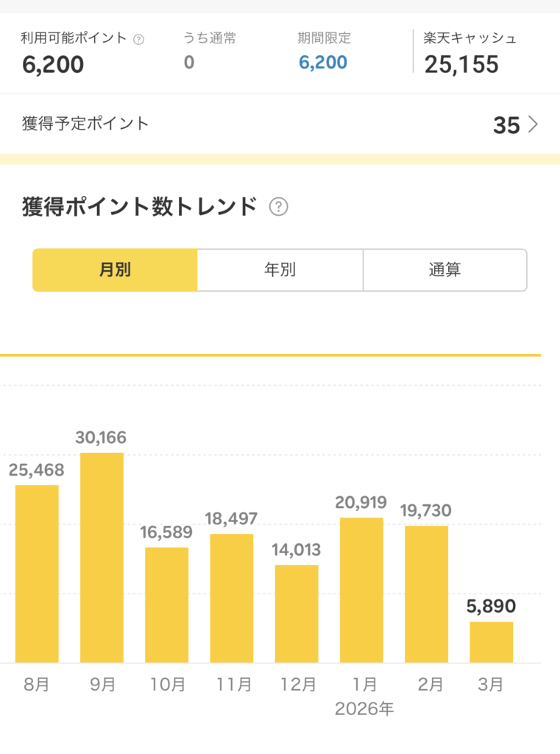Image resolution: width=560 pixels, height=754 pixels.
Task: Choose the 1月 bar showing 20,919
Action: 361,590
